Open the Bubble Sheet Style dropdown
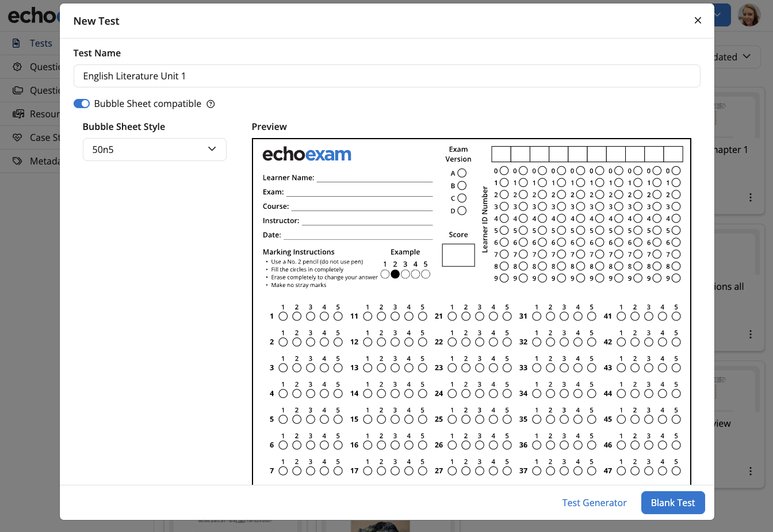 (154, 150)
